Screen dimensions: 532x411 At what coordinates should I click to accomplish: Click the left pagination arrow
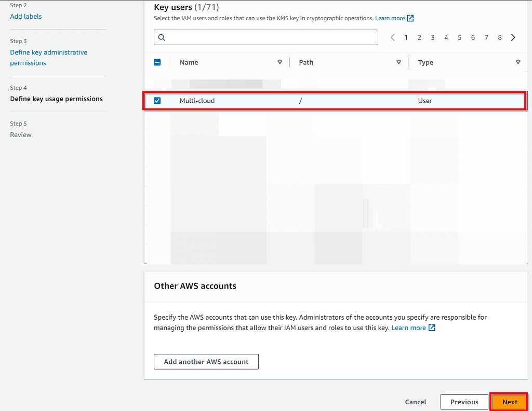[393, 37]
